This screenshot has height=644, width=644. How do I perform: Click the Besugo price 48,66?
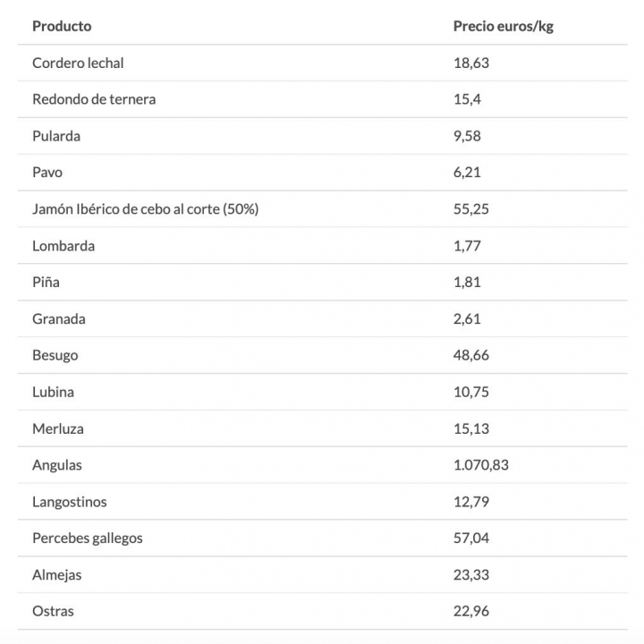pos(470,355)
